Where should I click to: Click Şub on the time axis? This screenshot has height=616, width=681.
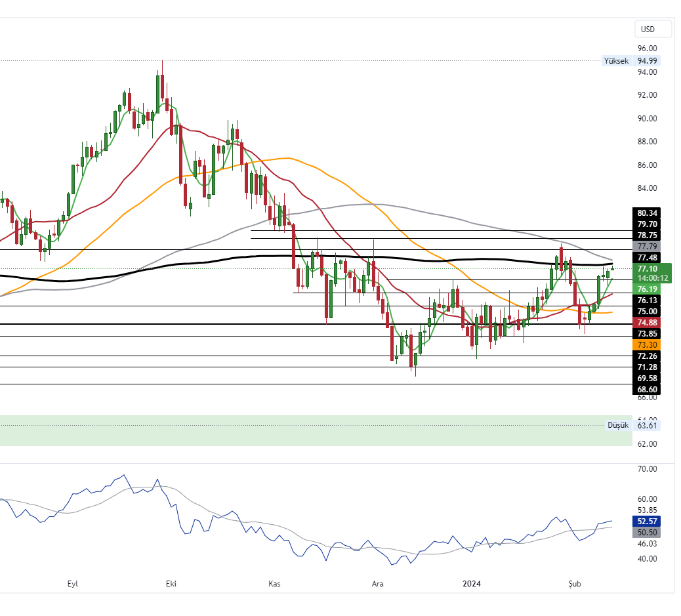573,583
